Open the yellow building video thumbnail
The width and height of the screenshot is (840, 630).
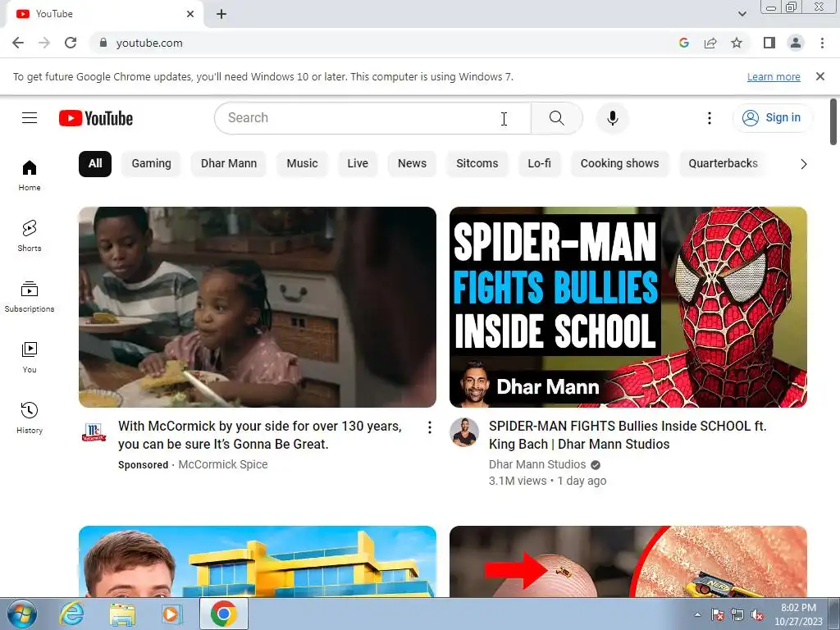point(257,561)
